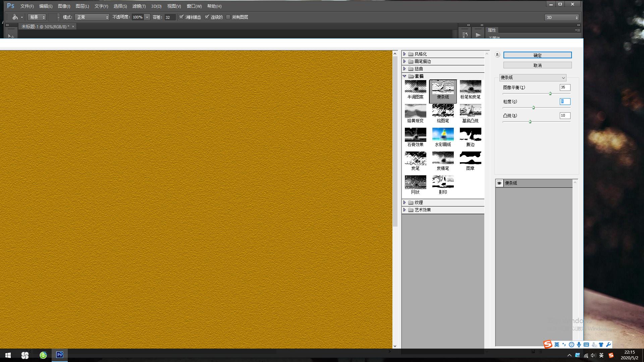Screen dimensions: 644x362
Task: Uncheck the 消除锯齿 checkbox
Action: click(181, 17)
